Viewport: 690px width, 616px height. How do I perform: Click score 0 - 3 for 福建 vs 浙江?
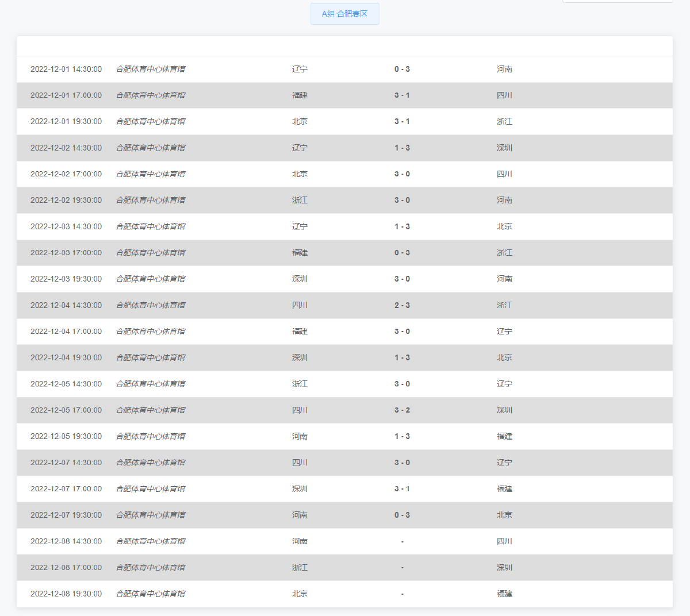click(402, 253)
